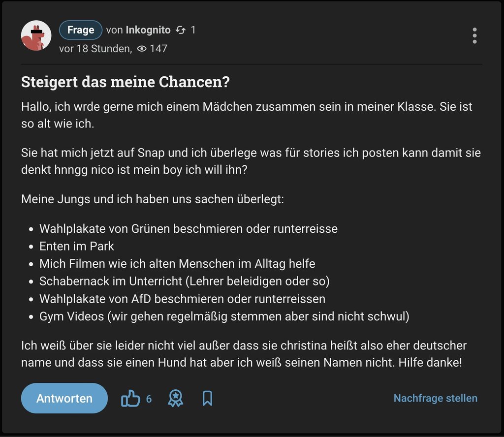504x437 pixels.
Task: Click the closing paragraph mentioning christina
Action: click(244, 354)
